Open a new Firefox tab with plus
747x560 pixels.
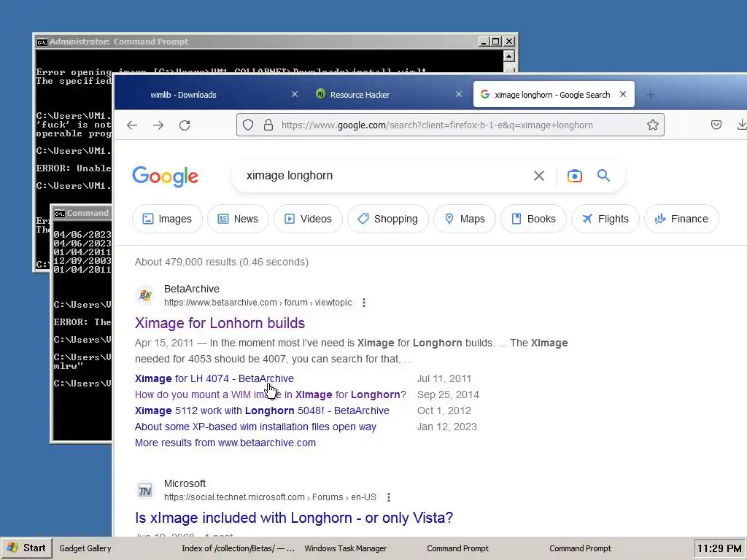tap(650, 95)
